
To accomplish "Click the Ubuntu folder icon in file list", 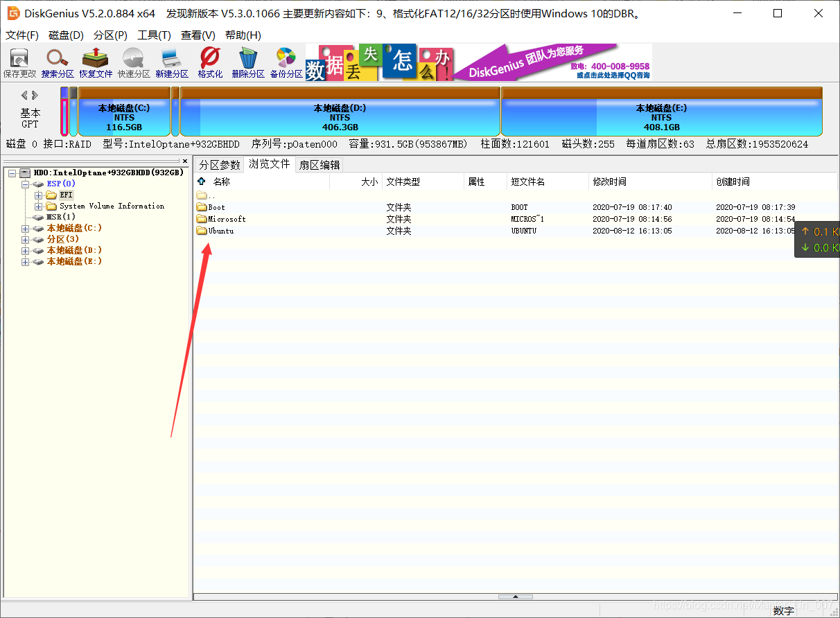I will tap(202, 231).
